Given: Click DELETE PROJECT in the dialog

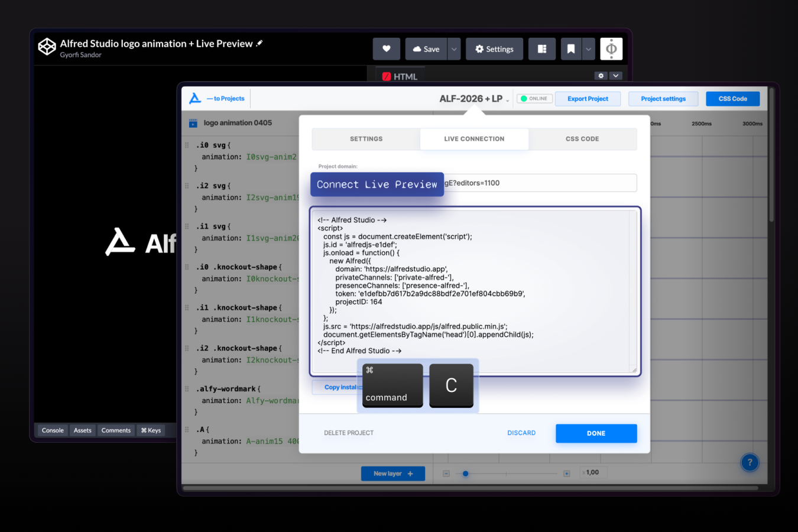Looking at the screenshot, I should click(349, 433).
